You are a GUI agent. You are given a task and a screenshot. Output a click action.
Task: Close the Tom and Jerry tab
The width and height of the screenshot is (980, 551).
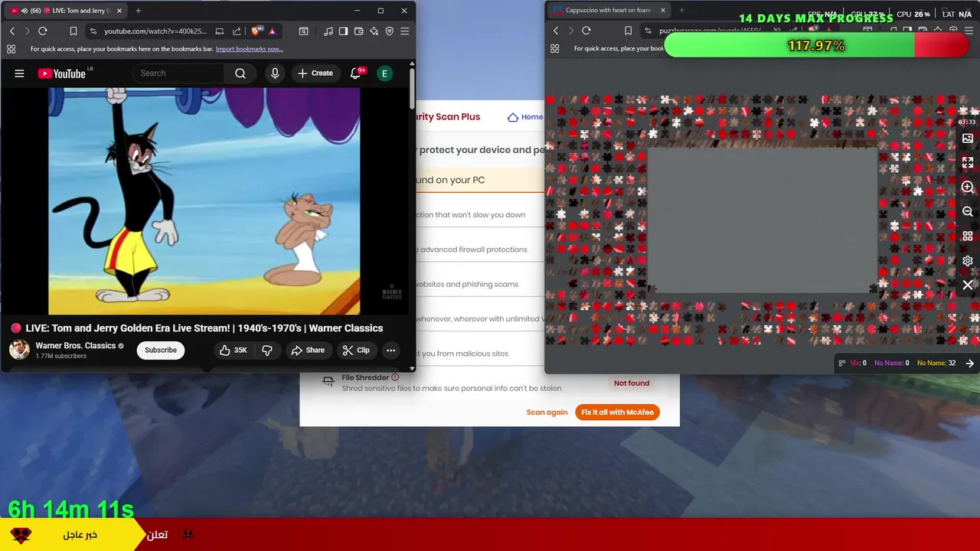click(x=121, y=11)
